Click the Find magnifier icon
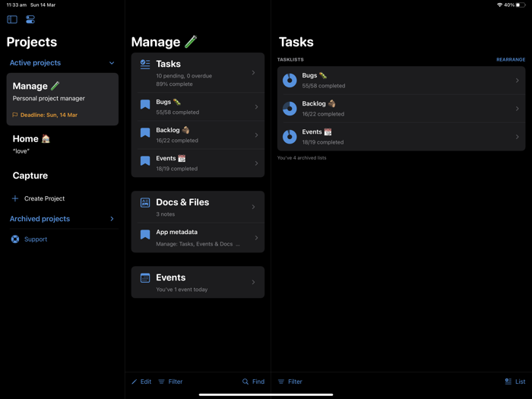 [245, 382]
